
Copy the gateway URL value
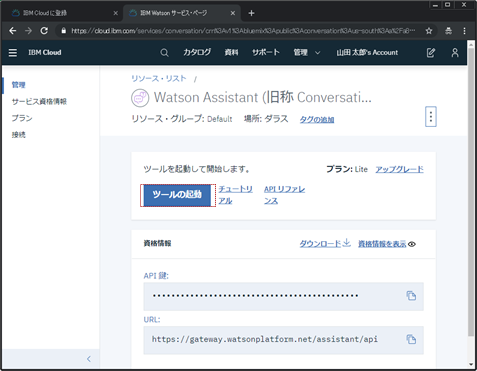coord(411,339)
